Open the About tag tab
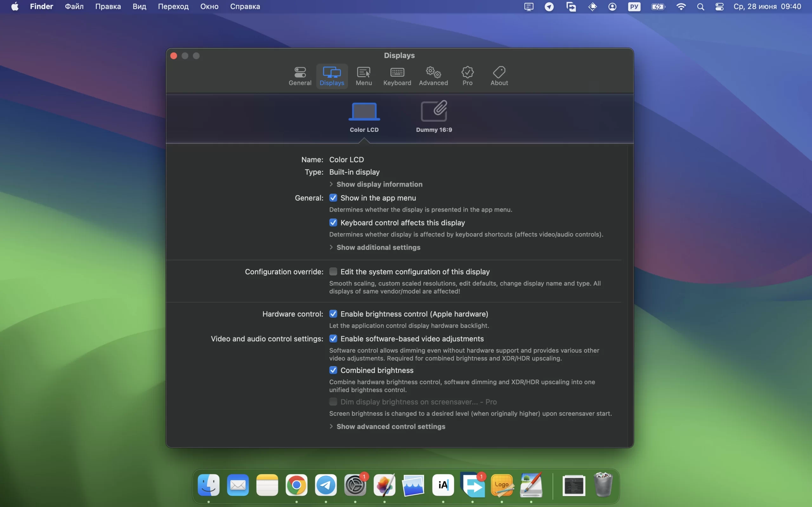This screenshot has width=812, height=507. (499, 76)
